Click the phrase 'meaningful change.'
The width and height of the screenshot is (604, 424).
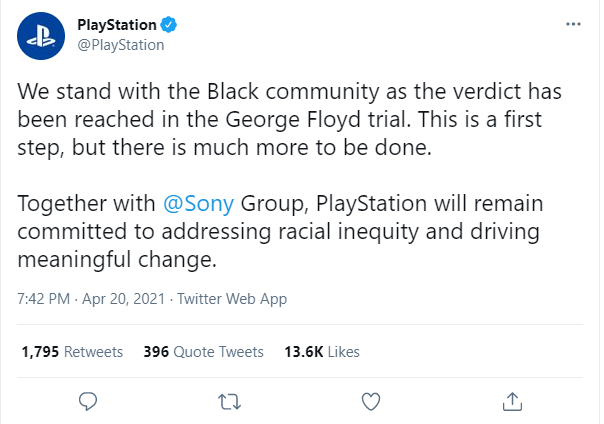117,260
